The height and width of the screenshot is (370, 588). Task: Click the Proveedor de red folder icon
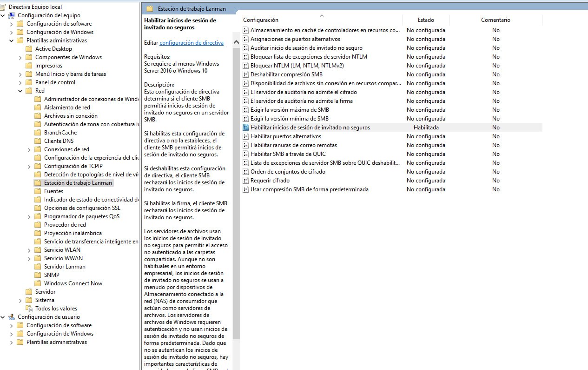(38, 225)
